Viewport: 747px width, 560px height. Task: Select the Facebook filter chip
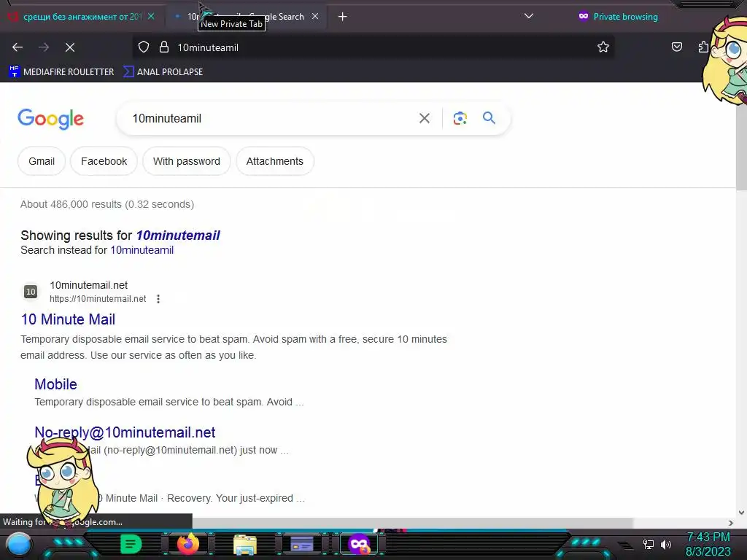point(104,161)
